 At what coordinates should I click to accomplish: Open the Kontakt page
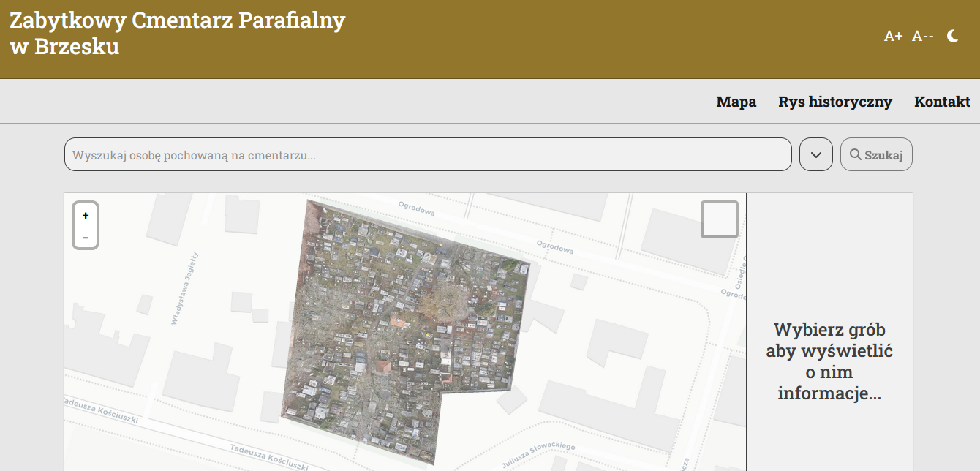point(942,102)
